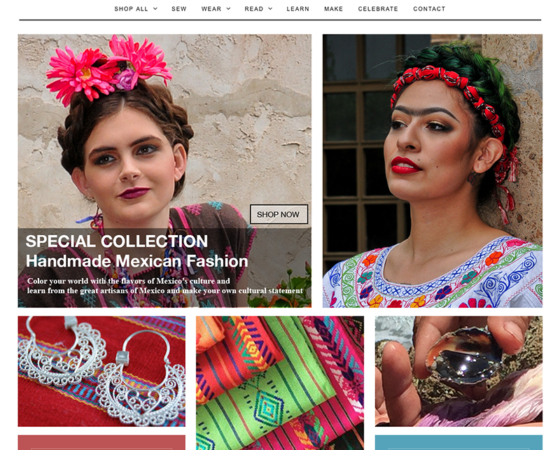Expand the WEAR dropdown chevron

point(229,9)
